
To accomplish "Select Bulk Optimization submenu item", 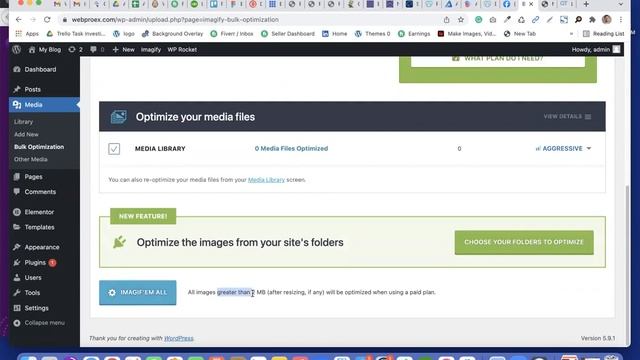I will [39, 147].
